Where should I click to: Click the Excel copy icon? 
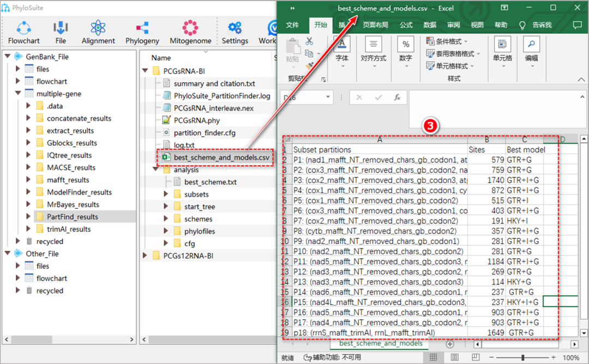click(x=309, y=53)
